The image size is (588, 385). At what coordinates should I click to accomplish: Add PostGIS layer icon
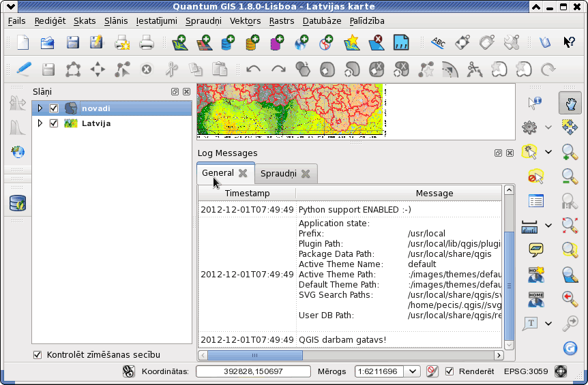228,42
